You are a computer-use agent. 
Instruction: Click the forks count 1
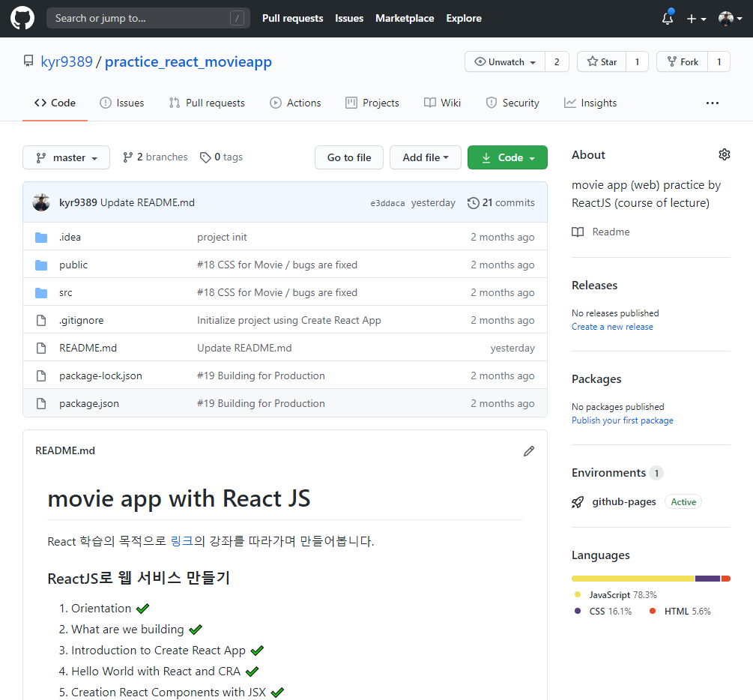[x=719, y=61]
